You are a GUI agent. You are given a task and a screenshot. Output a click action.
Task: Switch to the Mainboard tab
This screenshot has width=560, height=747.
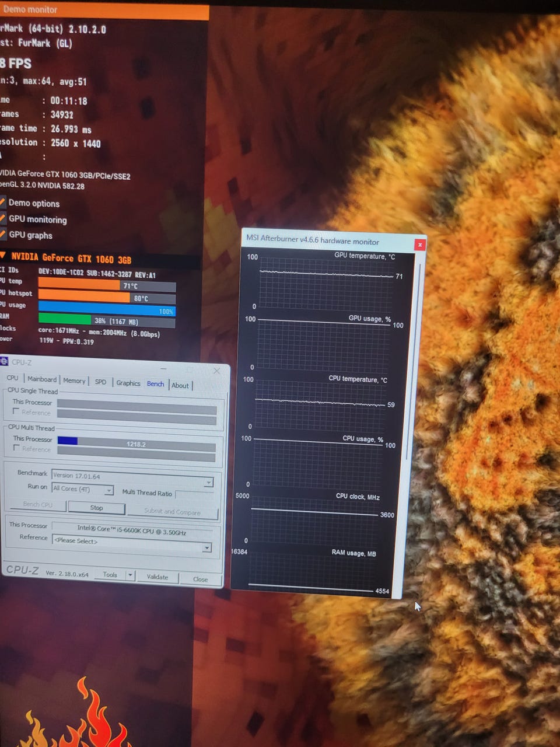[42, 379]
